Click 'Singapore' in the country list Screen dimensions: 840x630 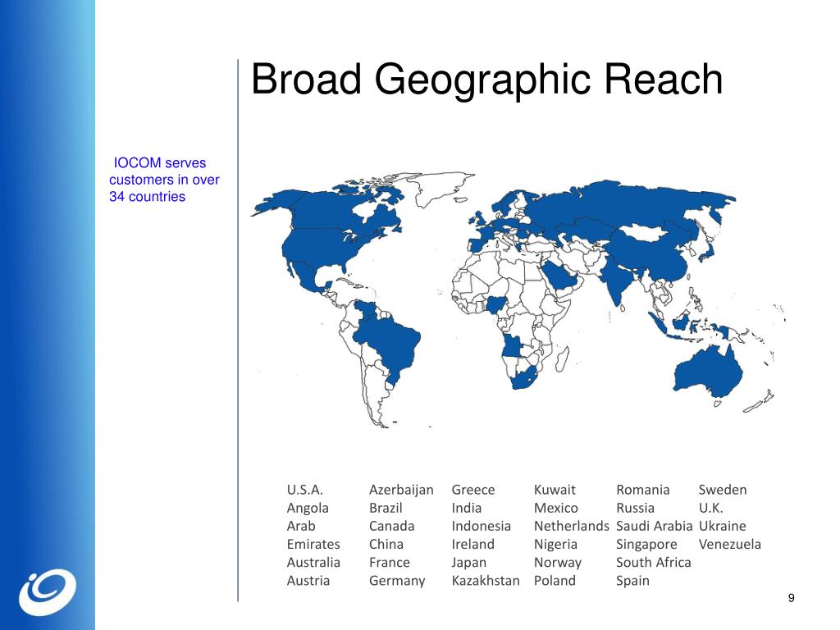[x=646, y=545]
